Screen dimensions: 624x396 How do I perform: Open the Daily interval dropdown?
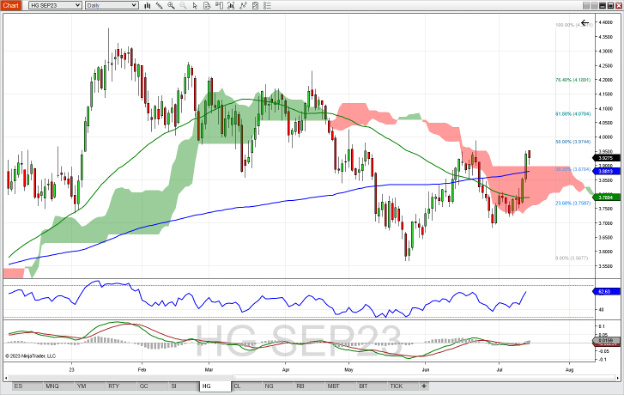(x=111, y=6)
